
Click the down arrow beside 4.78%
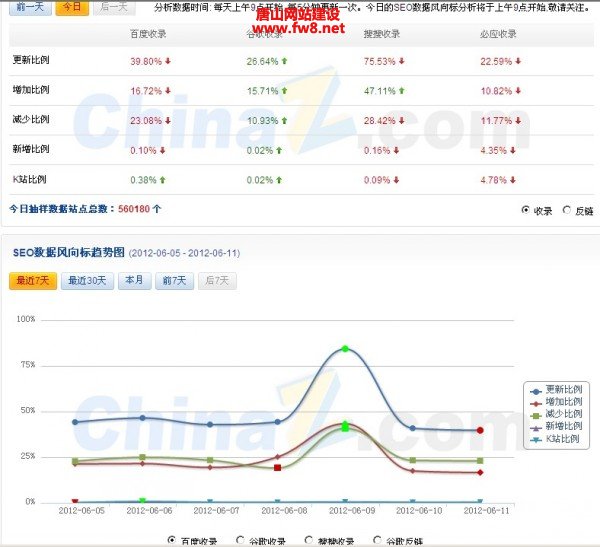click(513, 180)
